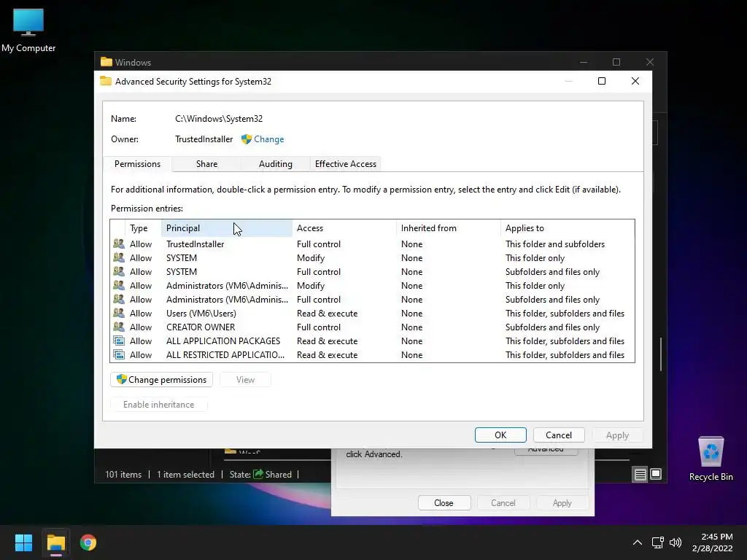747x560 pixels.
Task: Click the Change permissions button
Action: coord(161,379)
